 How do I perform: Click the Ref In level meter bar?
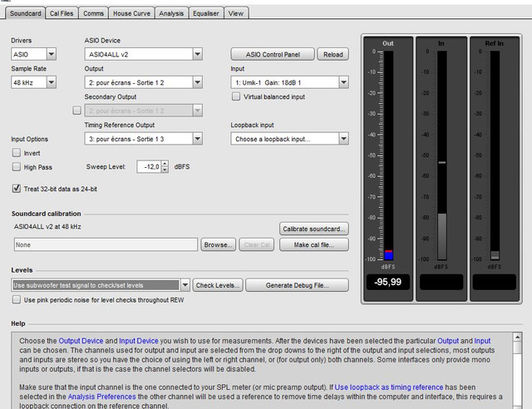495,155
